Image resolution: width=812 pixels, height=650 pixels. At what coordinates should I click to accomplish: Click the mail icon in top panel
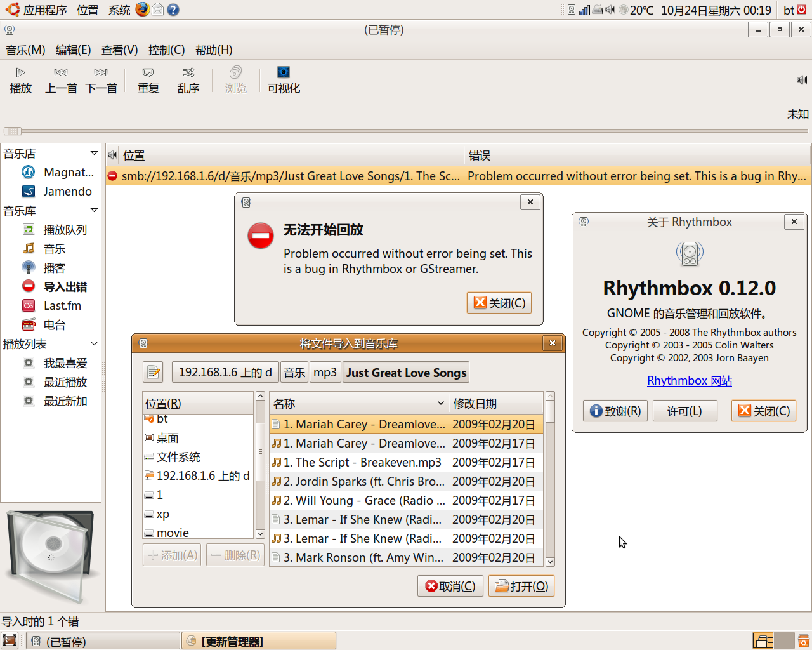pos(157,10)
